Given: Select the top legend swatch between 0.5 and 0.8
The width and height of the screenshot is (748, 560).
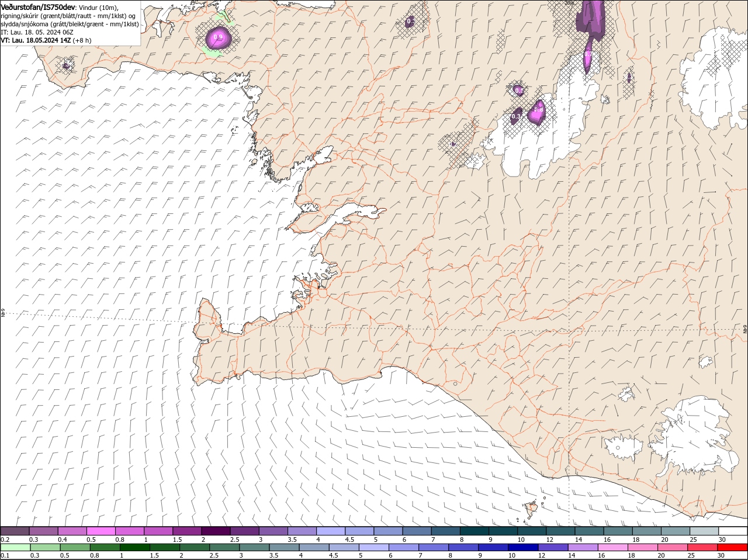Looking at the screenshot, I should click(101, 531).
